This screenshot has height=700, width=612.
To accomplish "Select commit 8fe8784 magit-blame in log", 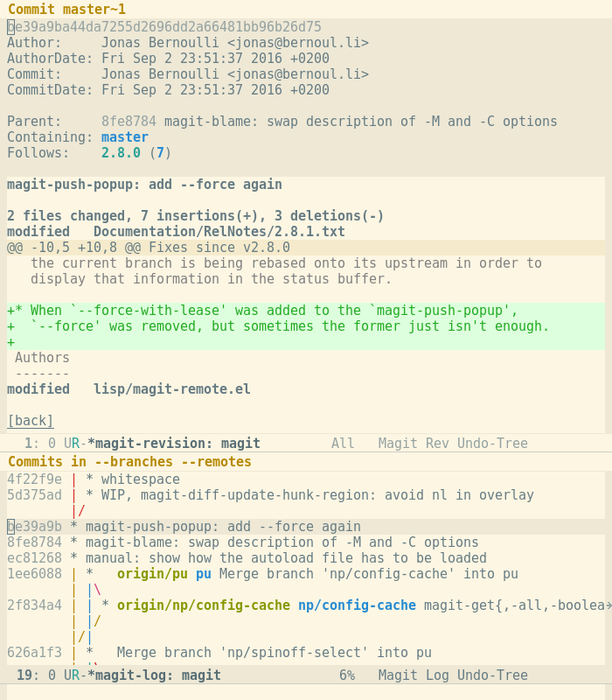I will [x=243, y=542].
